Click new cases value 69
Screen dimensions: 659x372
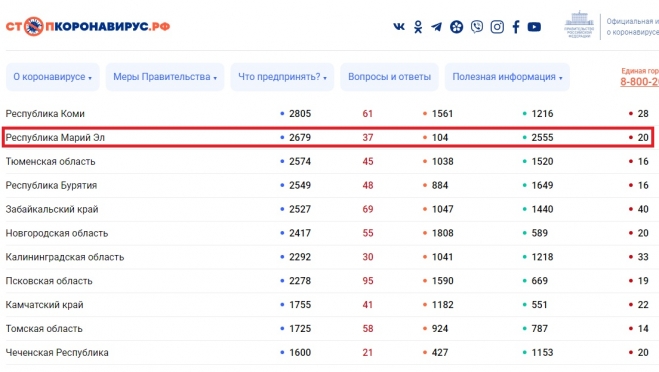pyautogui.click(x=368, y=209)
